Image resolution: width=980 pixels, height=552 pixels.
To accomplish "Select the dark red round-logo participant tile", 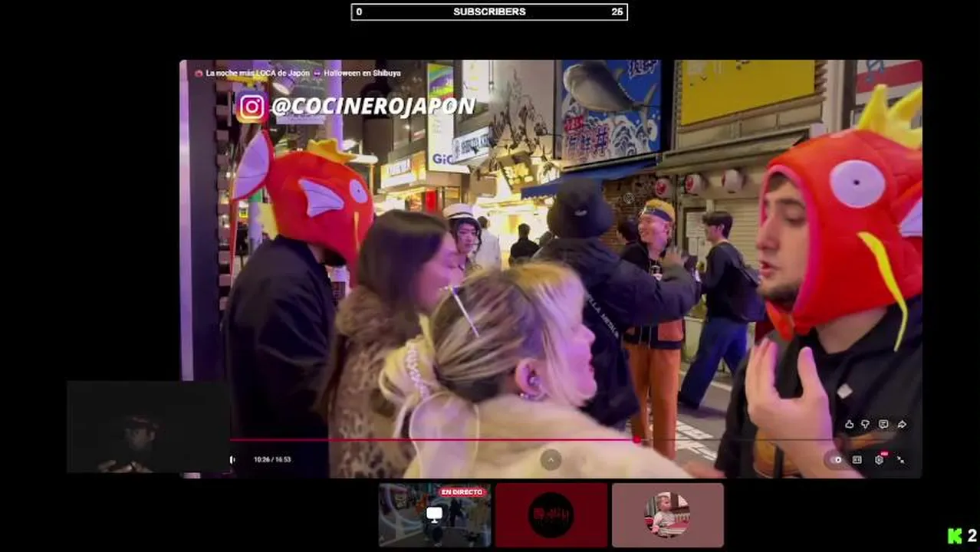I will [x=551, y=514].
